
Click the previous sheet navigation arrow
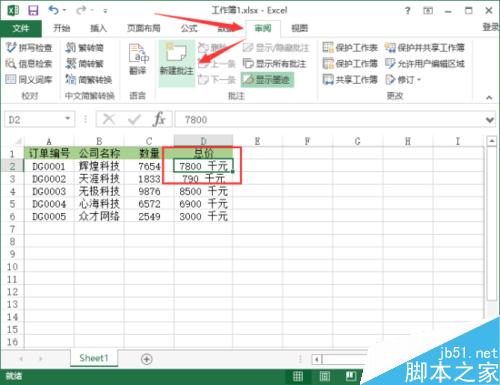pos(21,359)
